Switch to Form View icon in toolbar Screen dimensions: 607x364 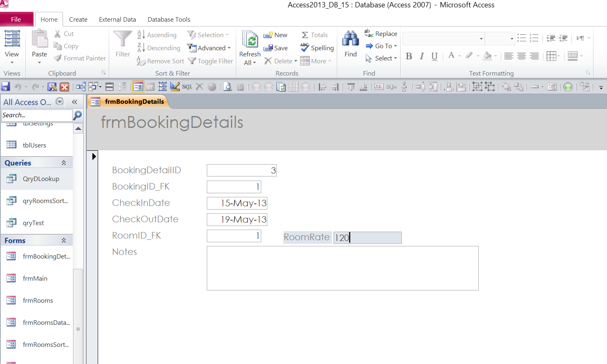[x=138, y=87]
